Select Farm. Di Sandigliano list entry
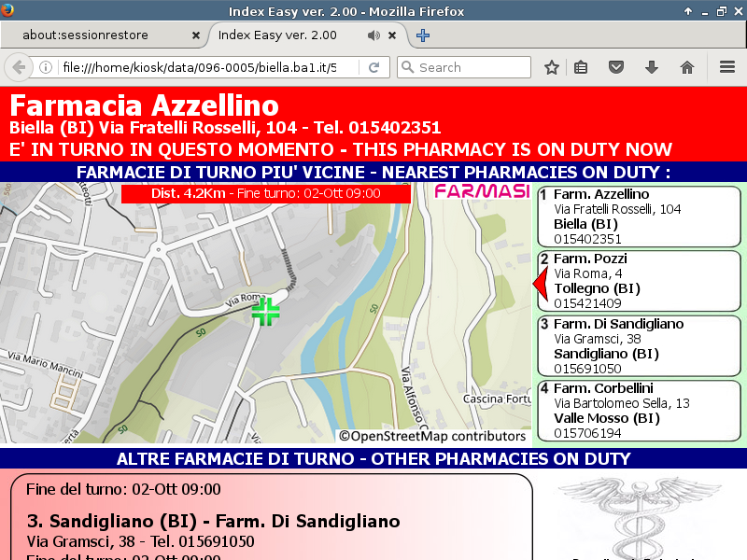 (639, 346)
